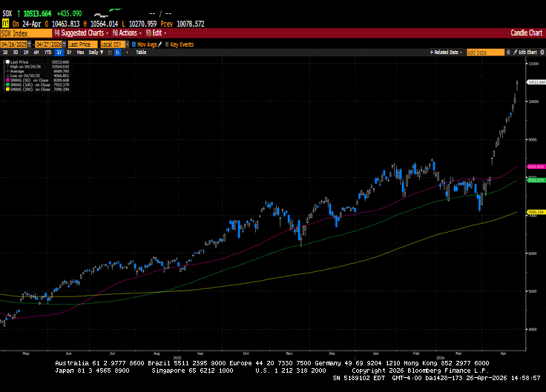Enable the Key Events checkbox
The image size is (546, 392).
[167, 44]
